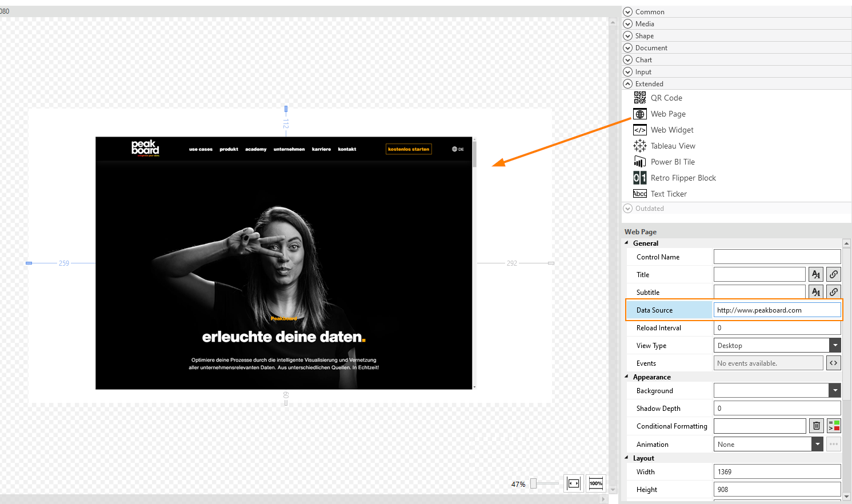Open the Animation dropdown
This screenshot has height=504, width=852.
coord(818,444)
